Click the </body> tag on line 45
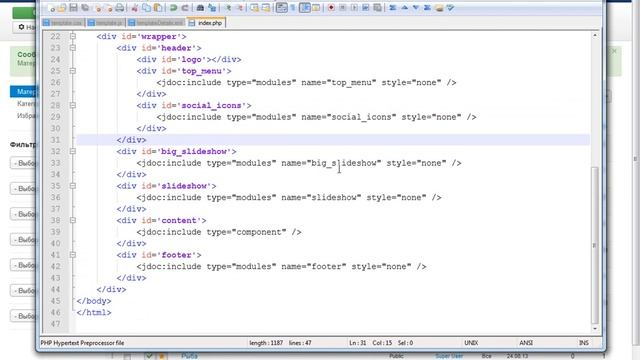Image resolution: width=640 pixels, height=360 pixels. [x=94, y=301]
